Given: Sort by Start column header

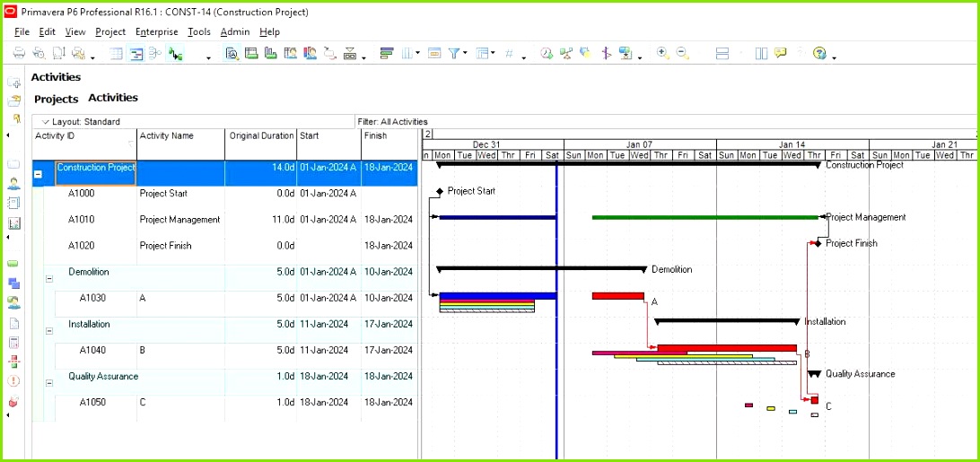Looking at the screenshot, I should coord(328,144).
